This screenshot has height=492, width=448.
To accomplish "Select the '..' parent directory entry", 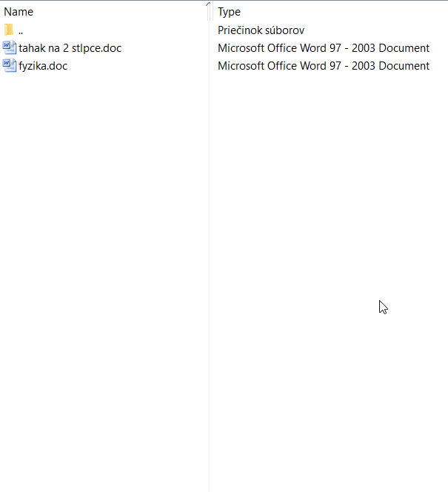I will point(21,31).
